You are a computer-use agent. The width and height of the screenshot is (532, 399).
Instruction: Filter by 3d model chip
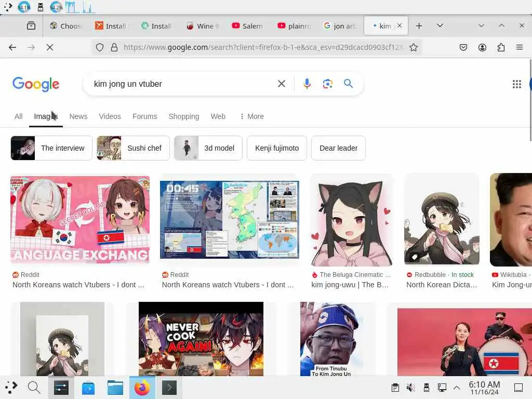208,148
